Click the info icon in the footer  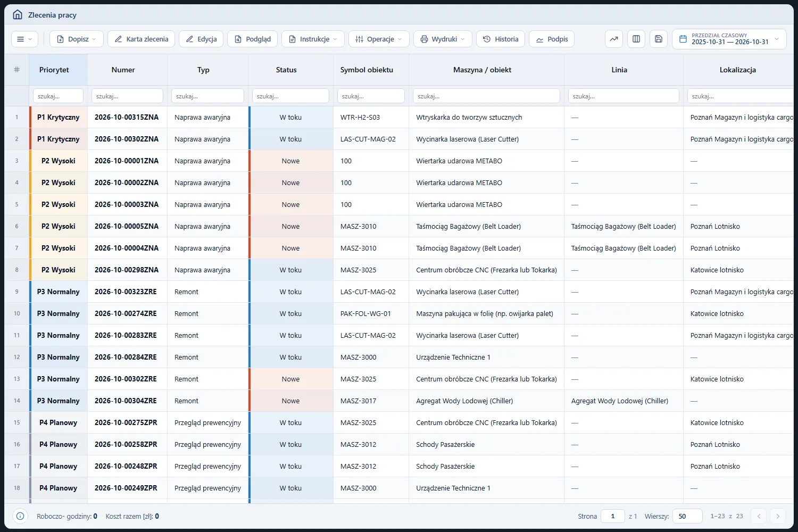coord(20,516)
